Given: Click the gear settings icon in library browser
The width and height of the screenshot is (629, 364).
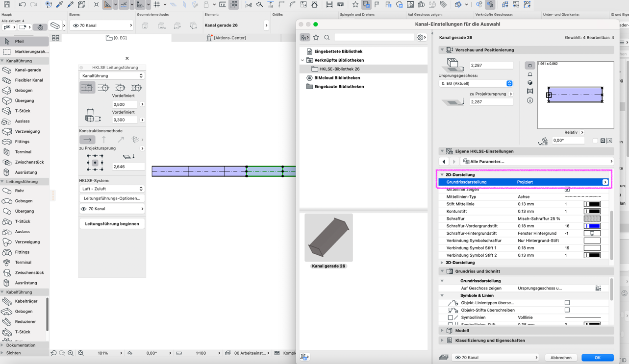Looking at the screenshot, I should pyautogui.click(x=421, y=37).
